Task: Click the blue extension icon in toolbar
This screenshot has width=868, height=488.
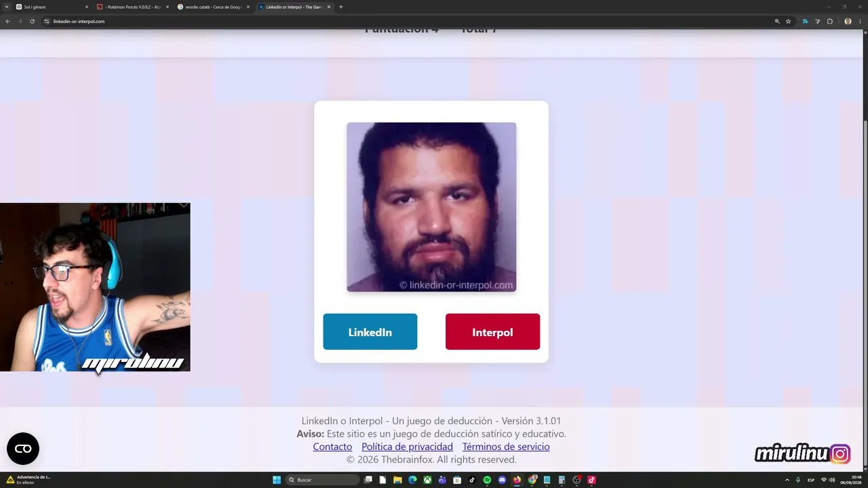Action: click(805, 21)
